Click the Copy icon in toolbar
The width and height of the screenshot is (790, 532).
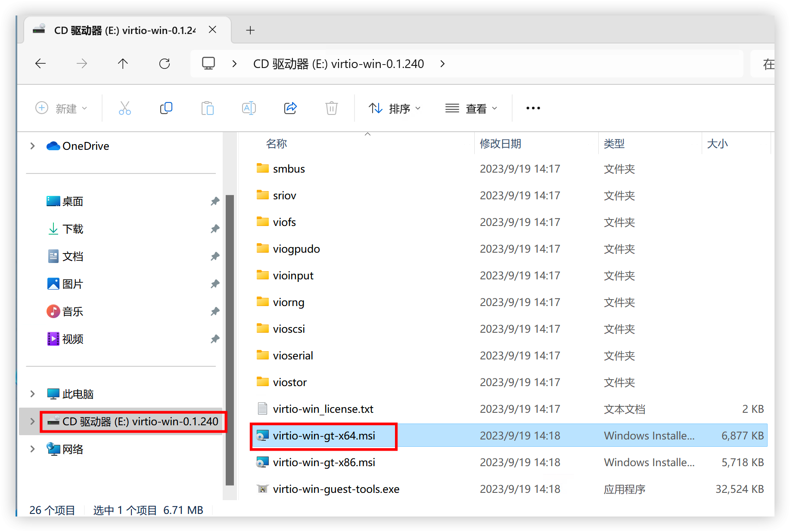pyautogui.click(x=166, y=108)
